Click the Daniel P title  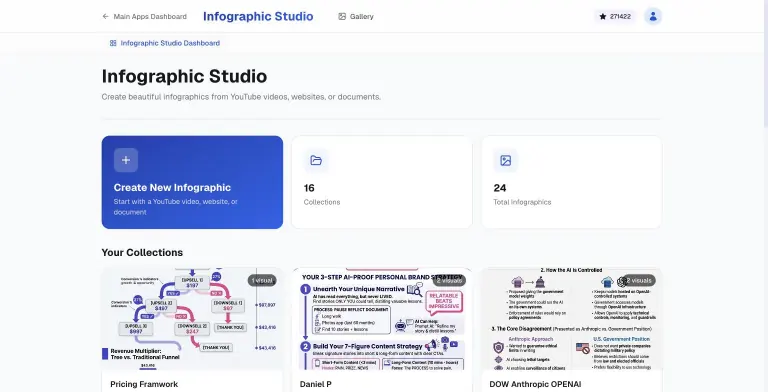point(315,384)
